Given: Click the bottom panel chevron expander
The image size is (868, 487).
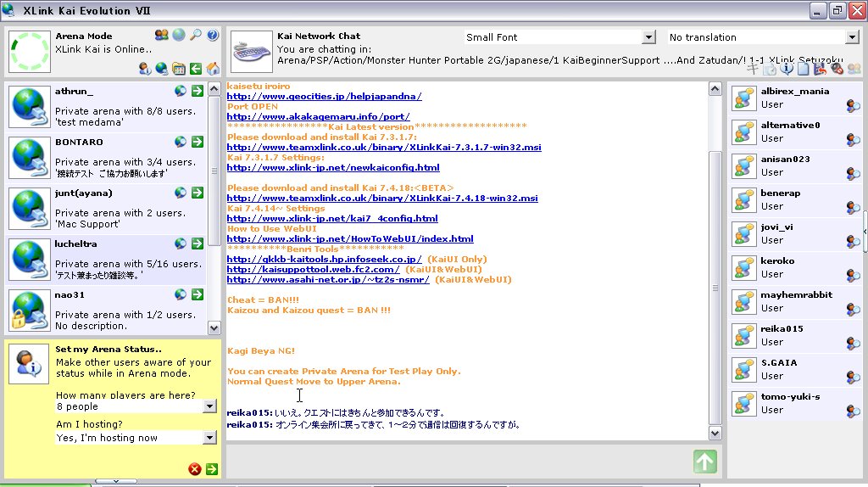Looking at the screenshot, I should click(x=115, y=481).
